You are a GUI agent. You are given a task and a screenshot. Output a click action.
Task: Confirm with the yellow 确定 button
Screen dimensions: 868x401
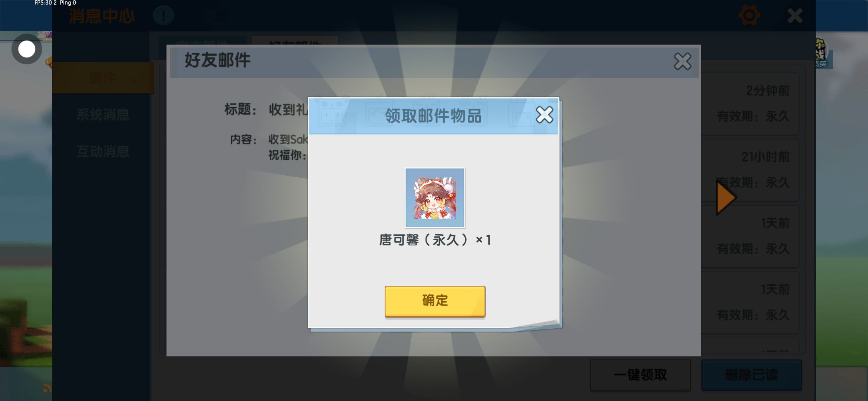pos(435,301)
